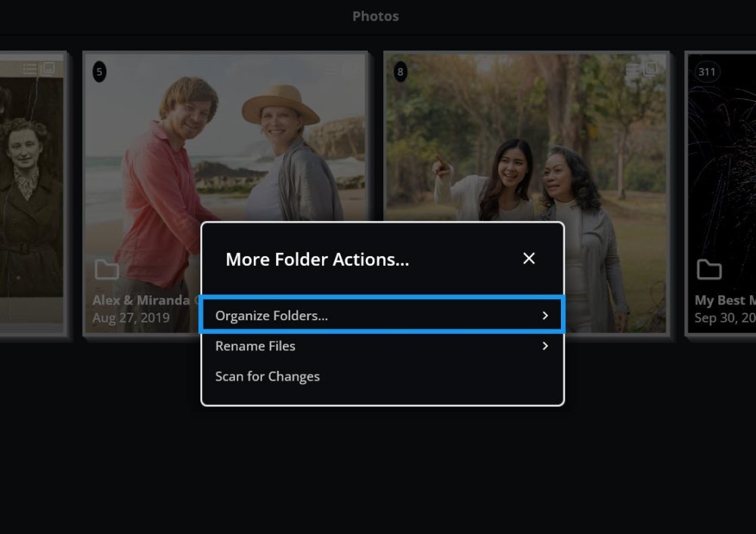Run Scan for Changes

[x=268, y=376]
